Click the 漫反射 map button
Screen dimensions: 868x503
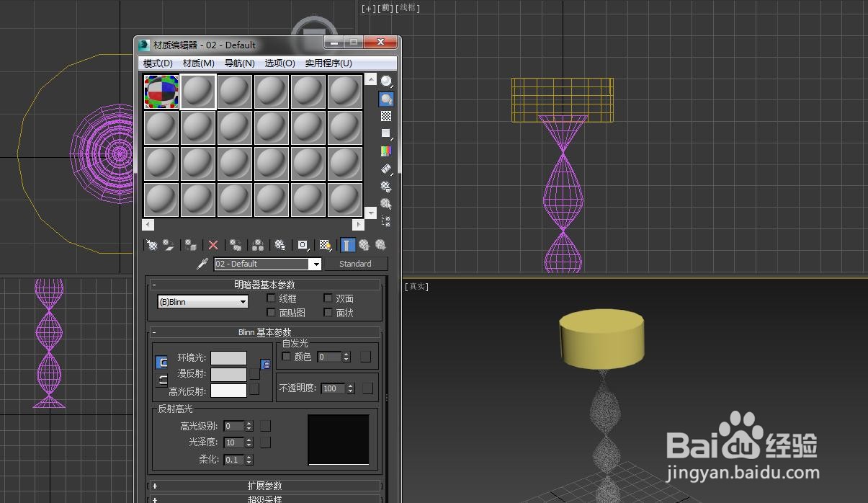(x=254, y=374)
